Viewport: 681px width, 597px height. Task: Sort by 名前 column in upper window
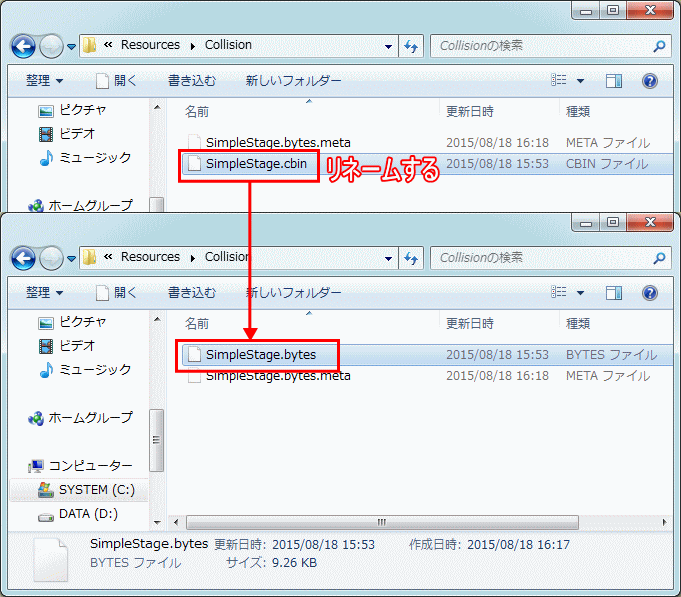(197, 112)
